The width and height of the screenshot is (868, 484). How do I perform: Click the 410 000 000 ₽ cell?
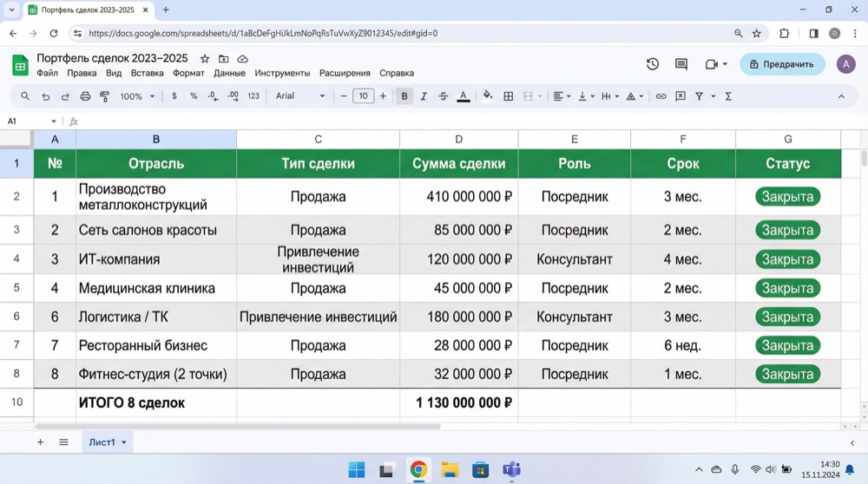459,196
